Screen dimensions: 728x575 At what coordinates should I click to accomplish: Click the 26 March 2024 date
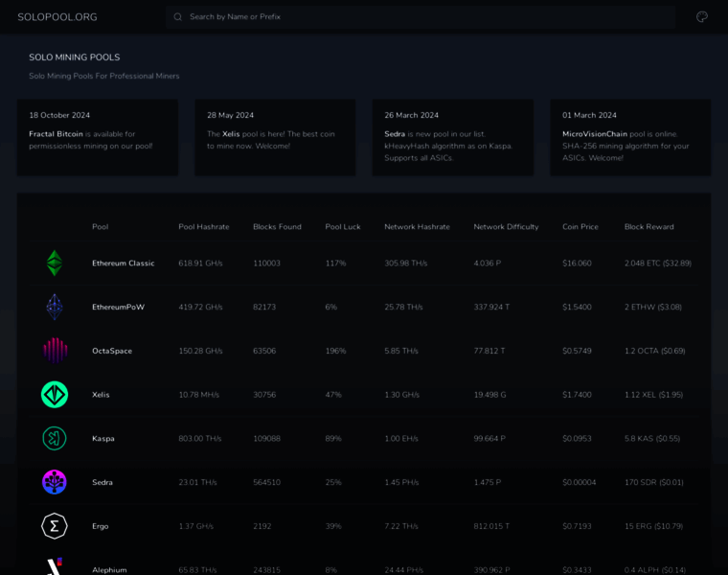coord(411,115)
